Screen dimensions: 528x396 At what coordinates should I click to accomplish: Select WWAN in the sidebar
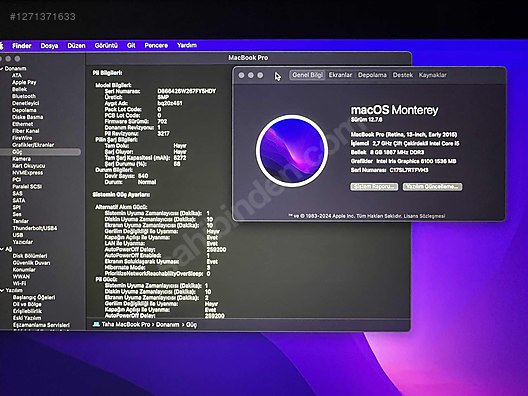click(21, 277)
